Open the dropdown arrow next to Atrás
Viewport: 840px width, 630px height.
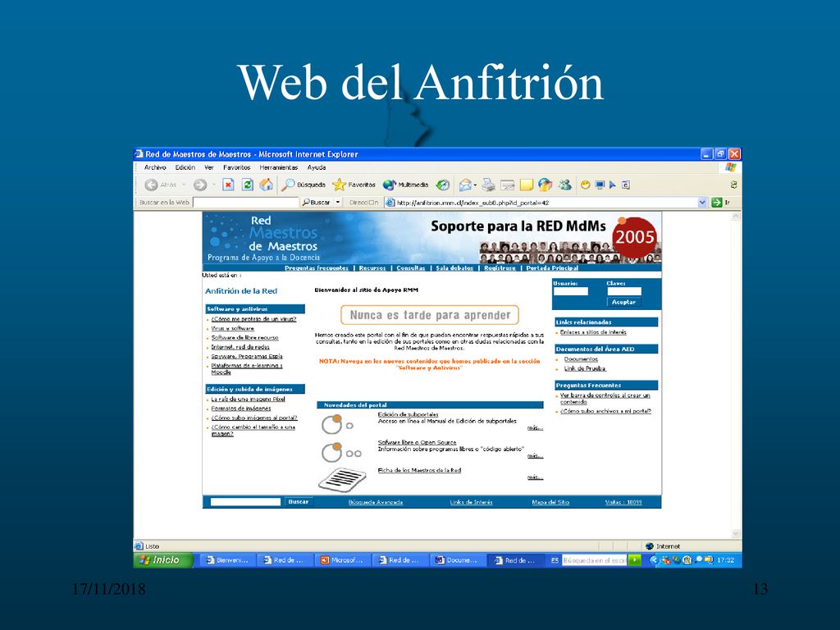(x=184, y=185)
